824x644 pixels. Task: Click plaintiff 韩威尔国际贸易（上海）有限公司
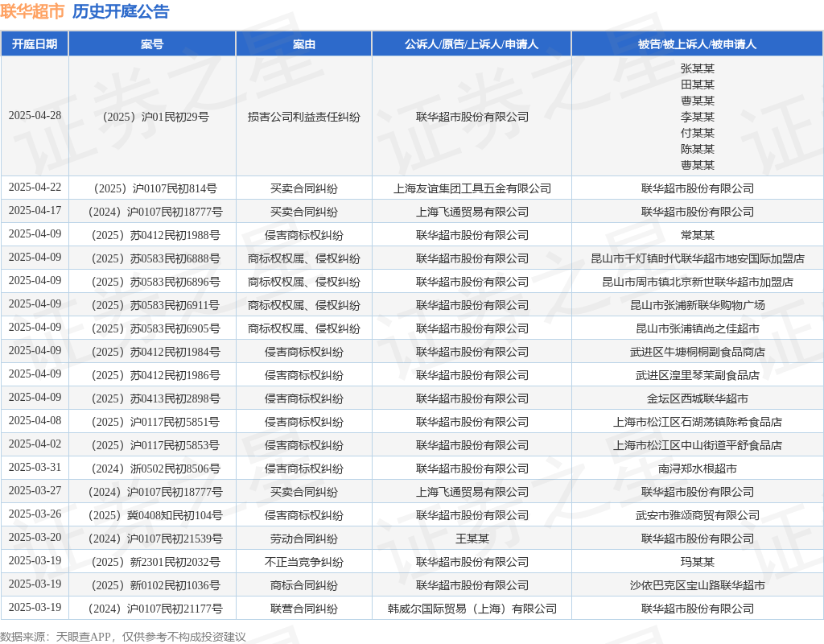[472, 609]
